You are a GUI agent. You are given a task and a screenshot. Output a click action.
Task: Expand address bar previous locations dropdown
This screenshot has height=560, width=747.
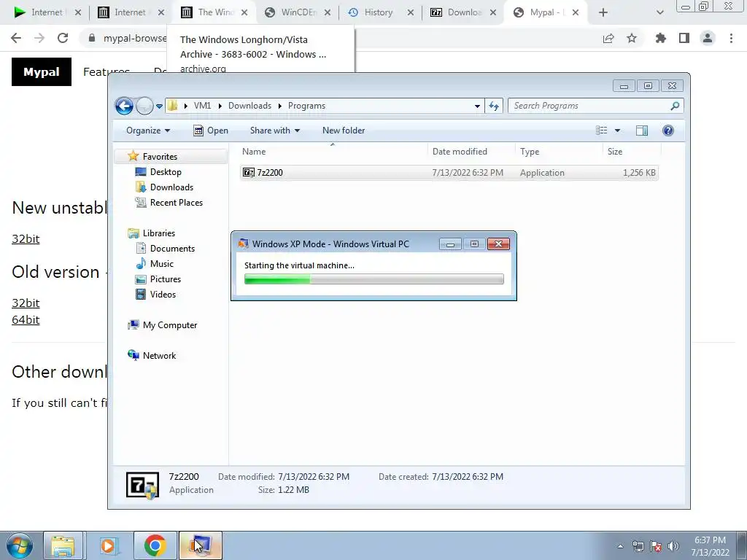click(477, 106)
